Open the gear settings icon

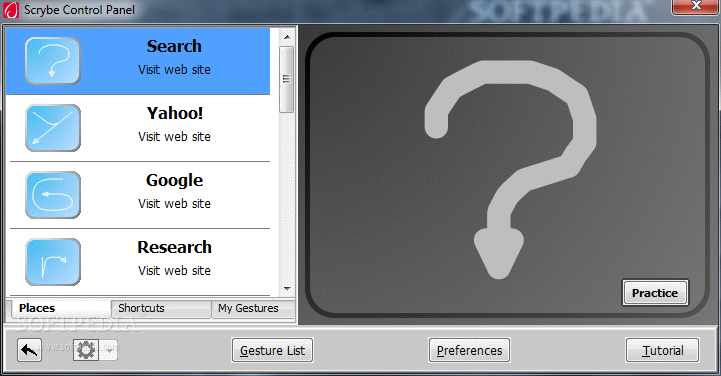click(86, 350)
